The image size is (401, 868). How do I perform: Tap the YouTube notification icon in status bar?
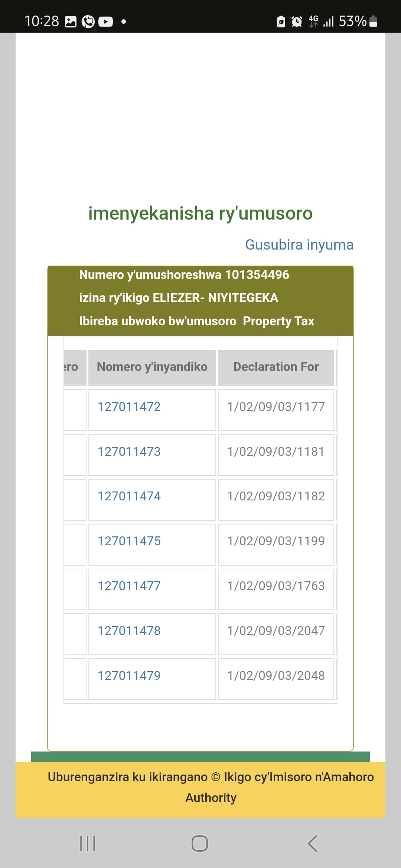click(x=105, y=22)
